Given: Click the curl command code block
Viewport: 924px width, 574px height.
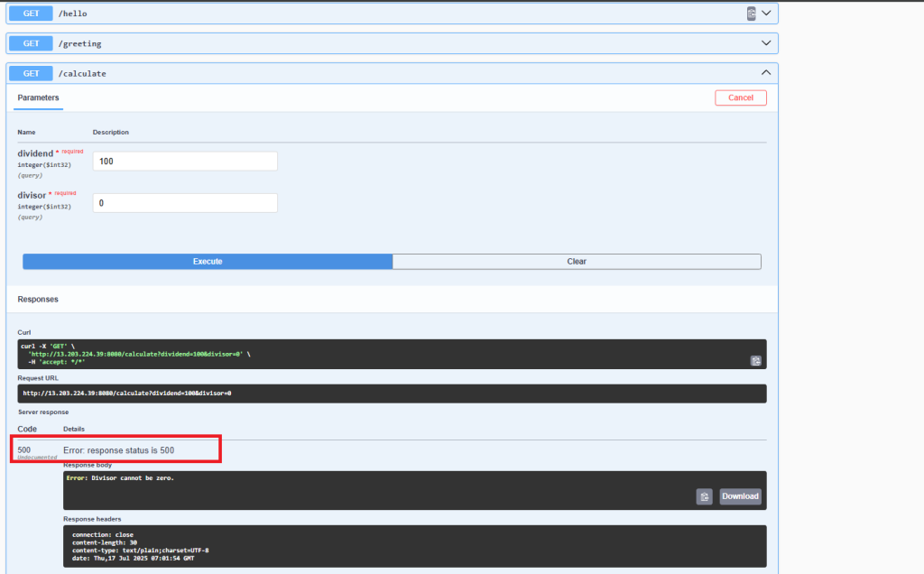Looking at the screenshot, I should [x=392, y=354].
